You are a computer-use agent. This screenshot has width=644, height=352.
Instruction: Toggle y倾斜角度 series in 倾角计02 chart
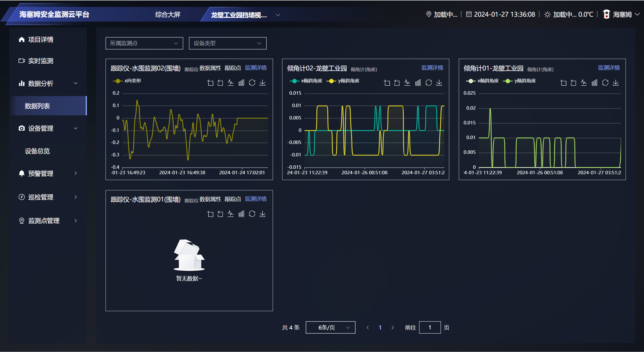click(x=343, y=81)
